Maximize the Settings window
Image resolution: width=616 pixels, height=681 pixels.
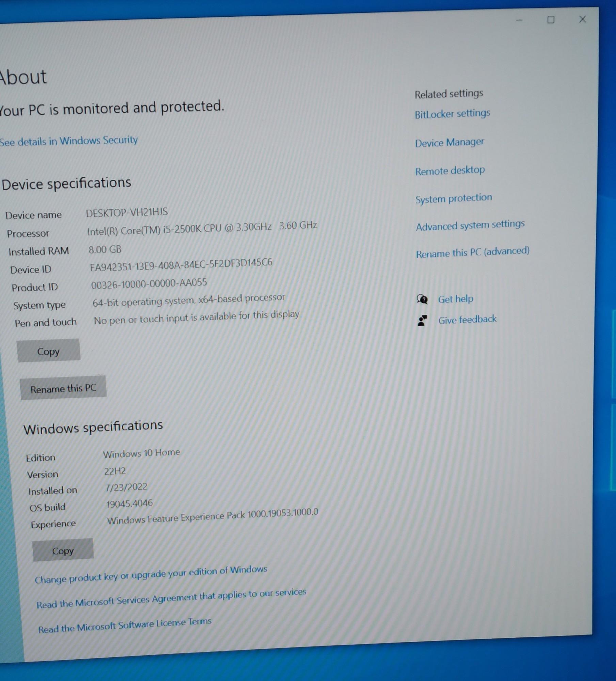pos(551,20)
